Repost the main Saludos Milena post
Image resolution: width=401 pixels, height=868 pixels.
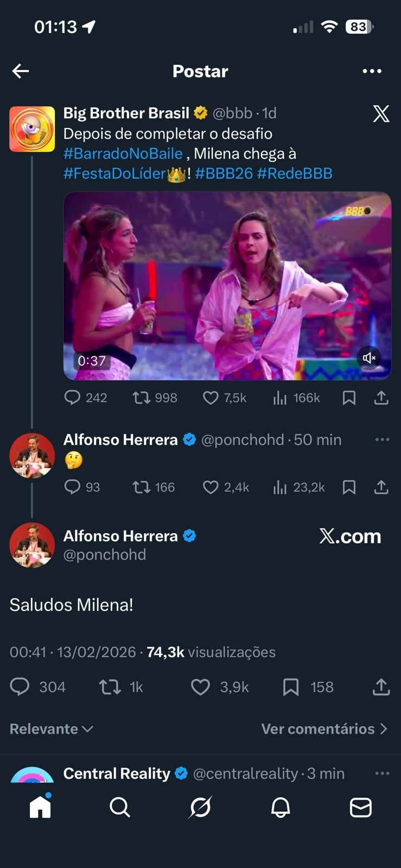(110, 687)
